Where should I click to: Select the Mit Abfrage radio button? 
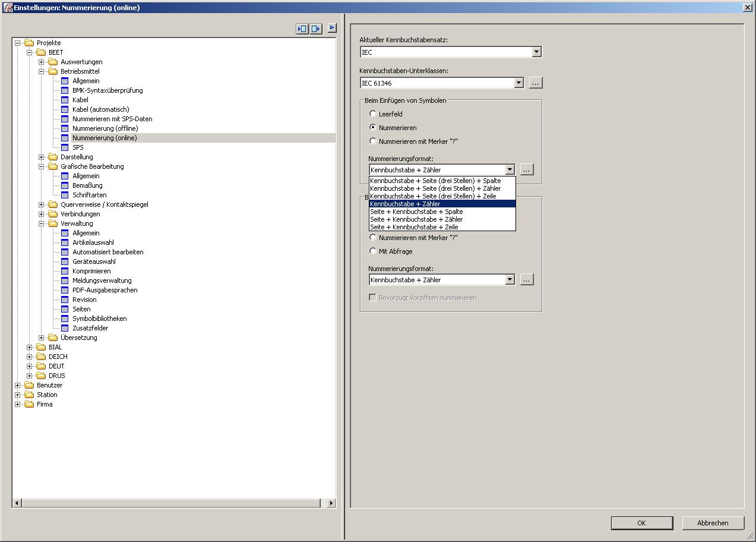pos(373,251)
